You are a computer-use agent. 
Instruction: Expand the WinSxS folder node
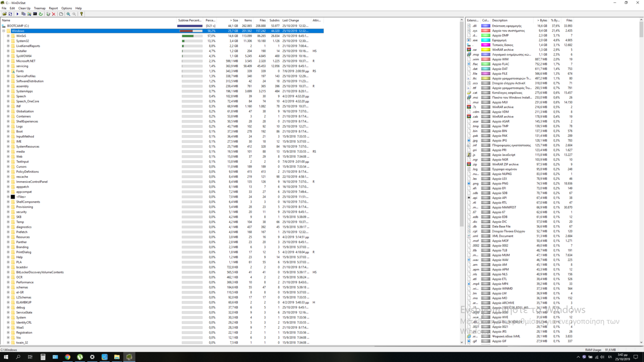point(8,36)
